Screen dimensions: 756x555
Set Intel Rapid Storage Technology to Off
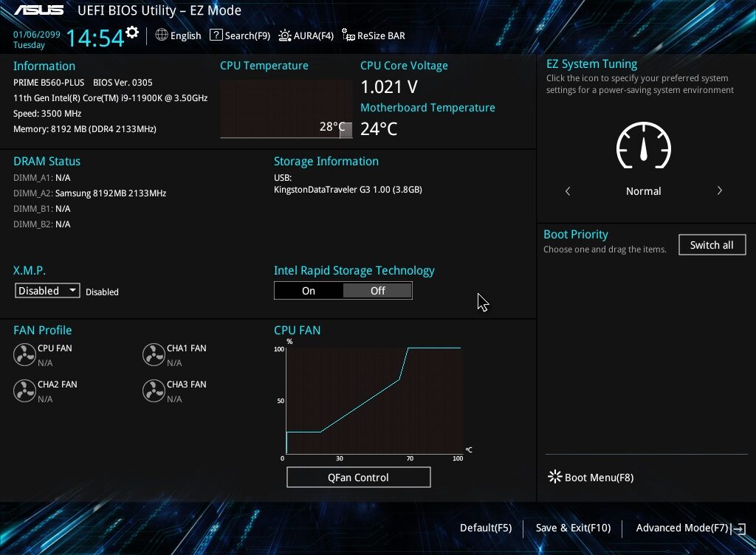377,291
